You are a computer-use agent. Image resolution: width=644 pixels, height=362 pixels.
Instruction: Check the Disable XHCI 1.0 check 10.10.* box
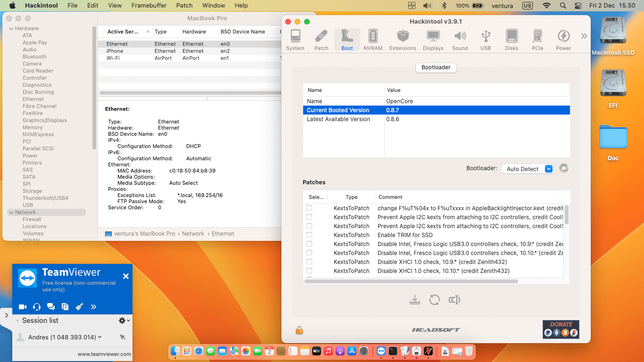309,271
